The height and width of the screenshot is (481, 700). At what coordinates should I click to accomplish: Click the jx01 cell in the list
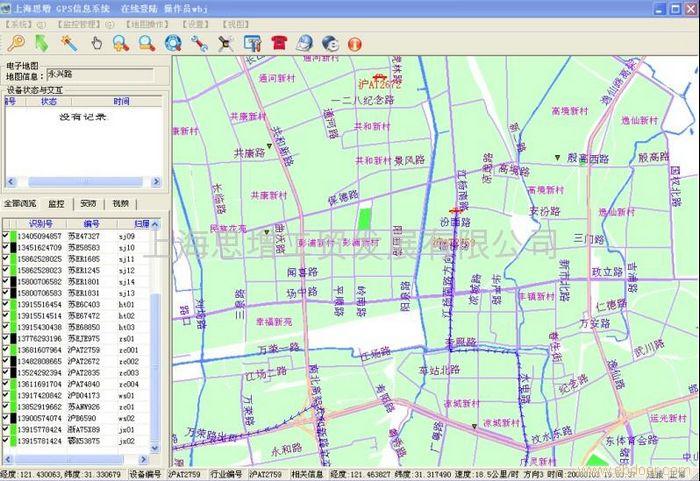126,430
